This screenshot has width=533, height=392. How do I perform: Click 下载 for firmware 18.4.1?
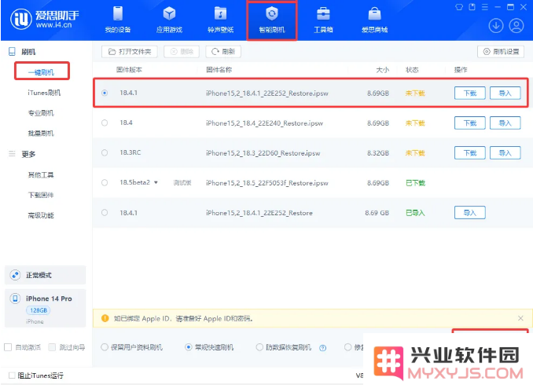pyautogui.click(x=469, y=93)
